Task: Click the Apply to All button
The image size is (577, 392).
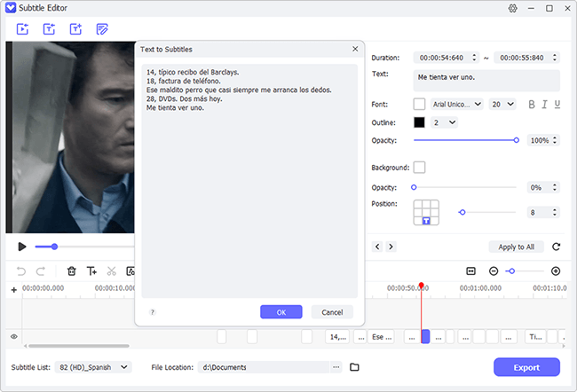Action: (x=517, y=247)
